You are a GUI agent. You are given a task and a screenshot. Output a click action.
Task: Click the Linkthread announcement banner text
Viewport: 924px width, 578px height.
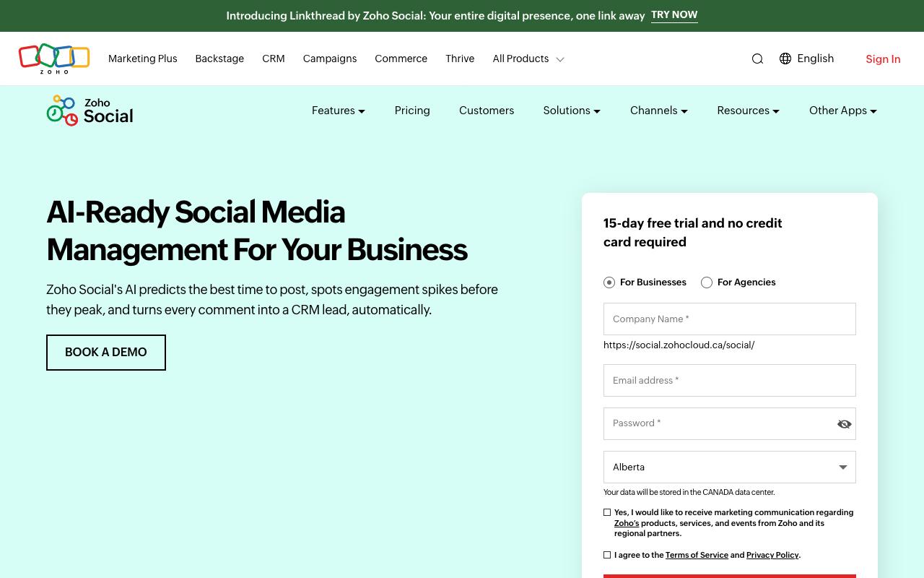click(435, 16)
